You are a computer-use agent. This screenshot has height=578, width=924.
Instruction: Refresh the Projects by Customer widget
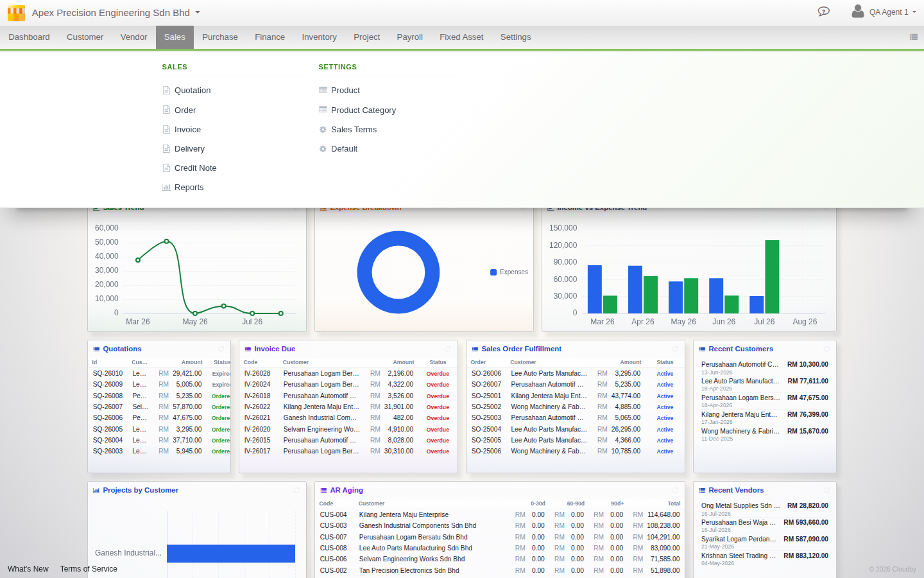(296, 490)
